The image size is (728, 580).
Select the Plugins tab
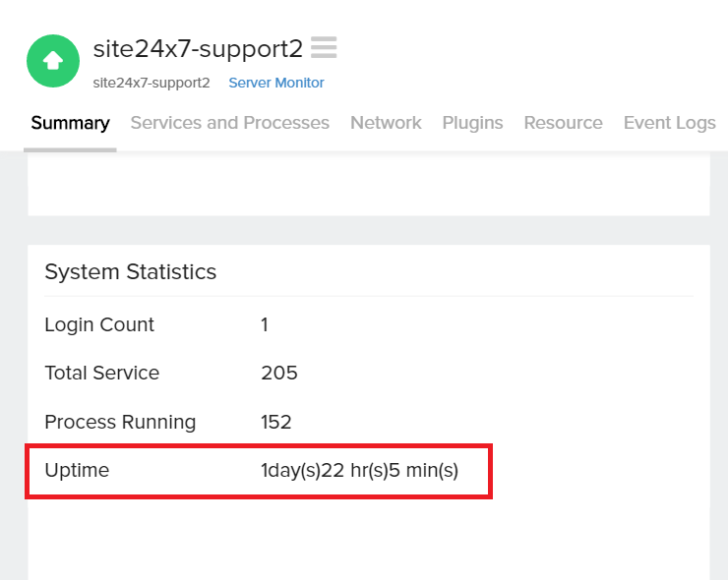tap(472, 123)
